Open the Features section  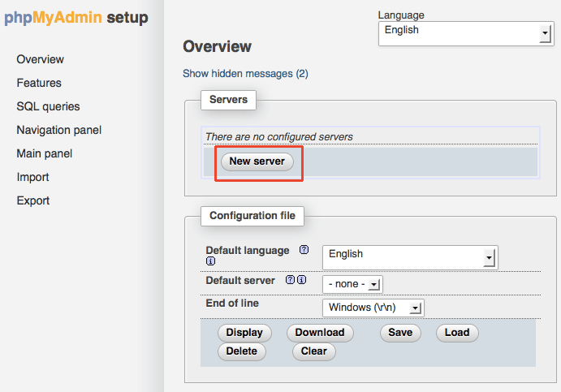click(39, 83)
